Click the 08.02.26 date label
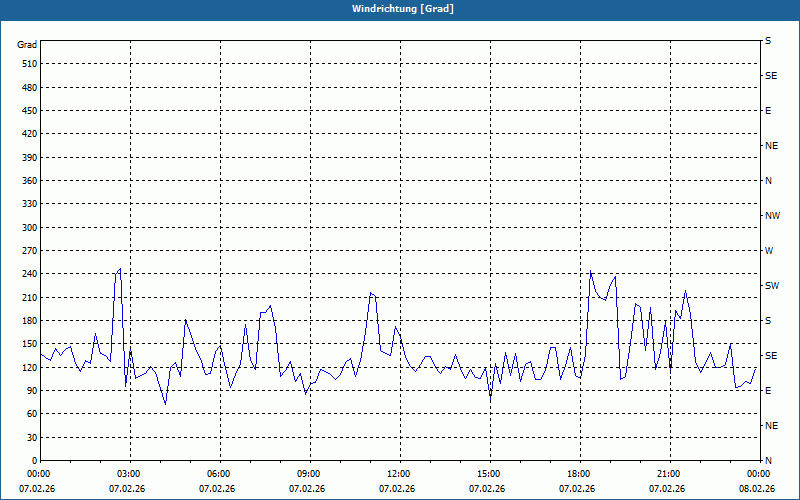The image size is (800, 500). pyautogui.click(x=756, y=489)
